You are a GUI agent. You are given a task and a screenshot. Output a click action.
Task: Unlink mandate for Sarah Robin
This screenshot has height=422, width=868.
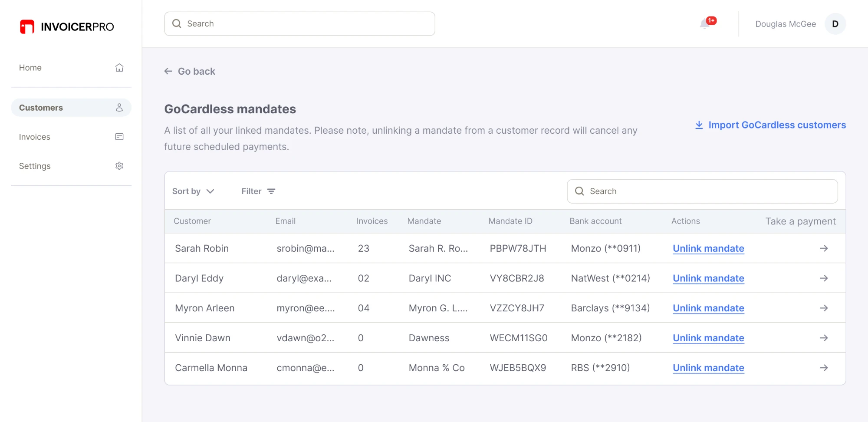click(708, 248)
